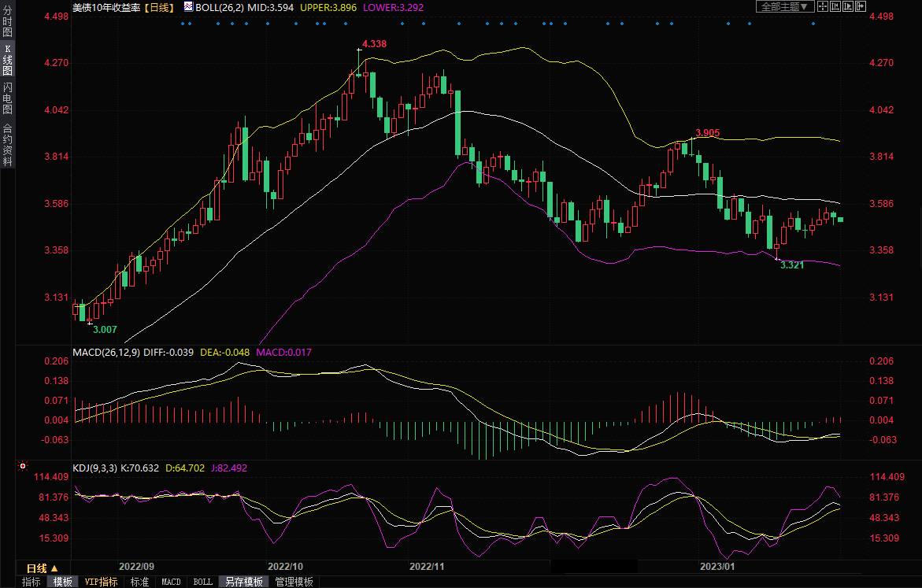The height and width of the screenshot is (588, 922).
Task: Toggle the 指标 bottom tab
Action: (x=31, y=582)
